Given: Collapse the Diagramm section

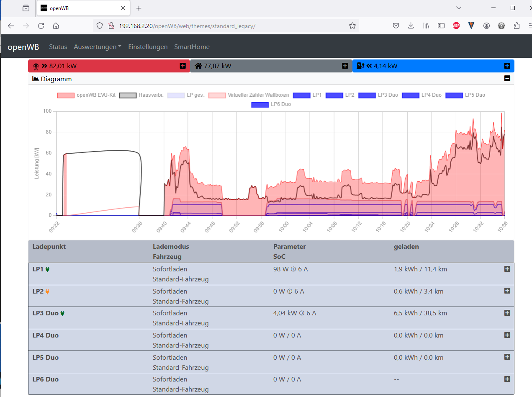Looking at the screenshot, I should point(507,78).
